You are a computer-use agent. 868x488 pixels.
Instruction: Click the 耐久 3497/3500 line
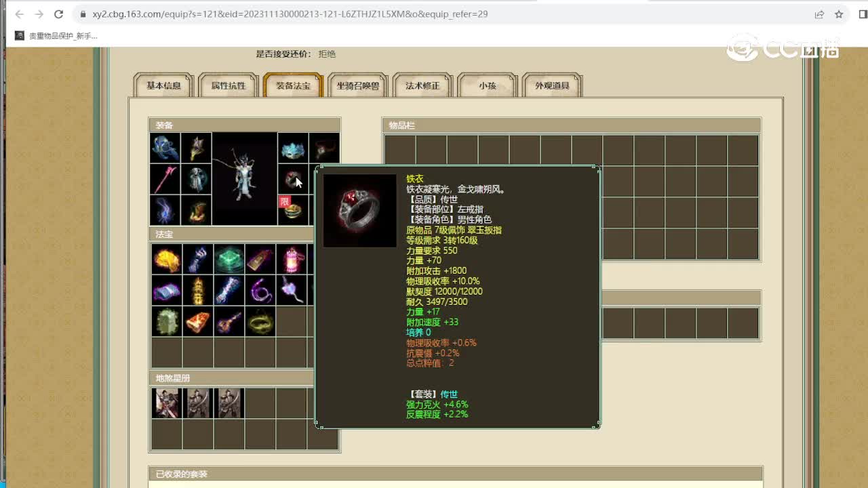(437, 302)
